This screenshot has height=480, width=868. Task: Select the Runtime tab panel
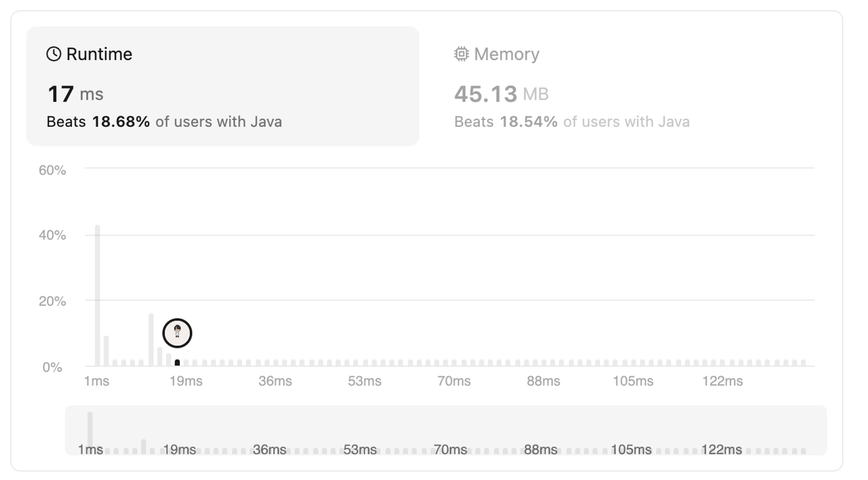(x=223, y=86)
